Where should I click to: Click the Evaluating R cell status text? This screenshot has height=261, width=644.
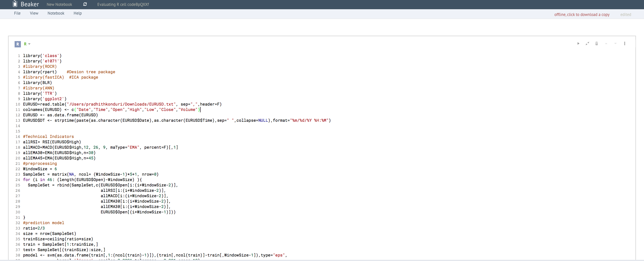pyautogui.click(x=123, y=4)
